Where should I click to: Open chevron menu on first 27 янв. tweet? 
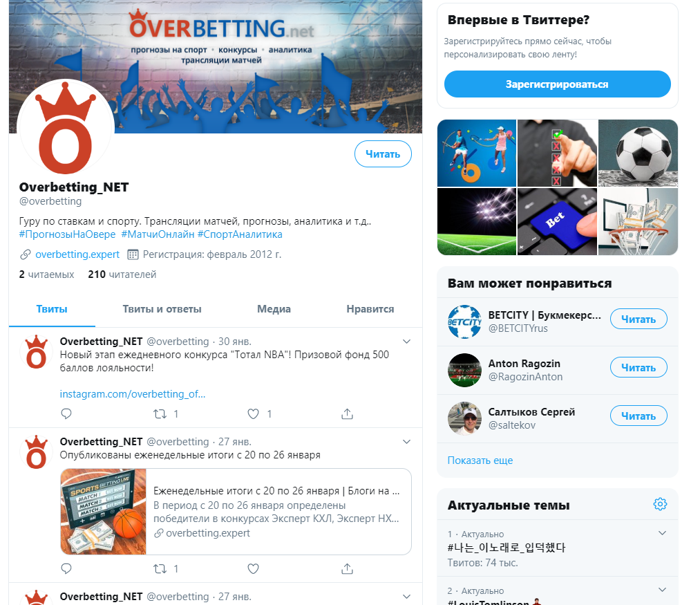click(x=407, y=441)
